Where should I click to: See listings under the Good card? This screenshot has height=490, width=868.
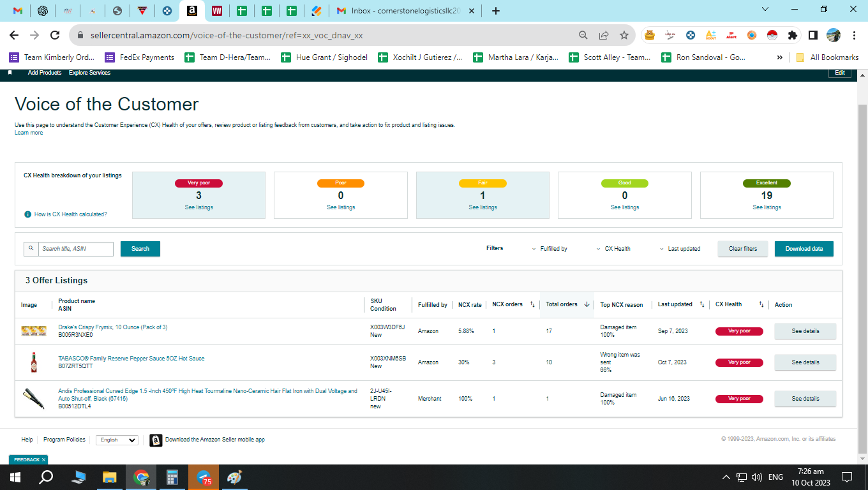pos(625,207)
